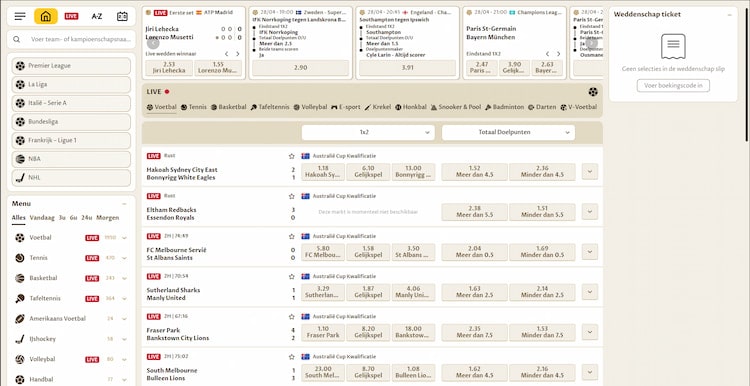Select the Voetbal live tab
This screenshot has height=386, width=750.
coord(162,107)
